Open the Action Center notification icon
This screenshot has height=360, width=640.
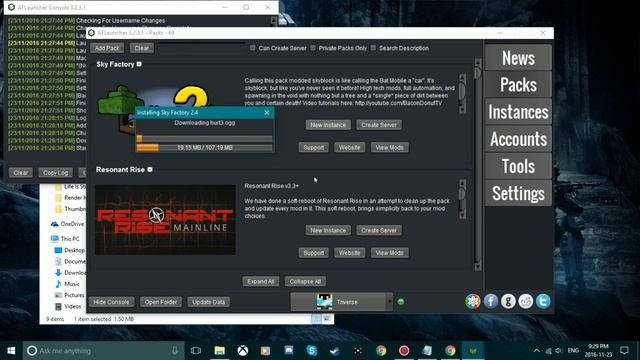[x=624, y=351]
